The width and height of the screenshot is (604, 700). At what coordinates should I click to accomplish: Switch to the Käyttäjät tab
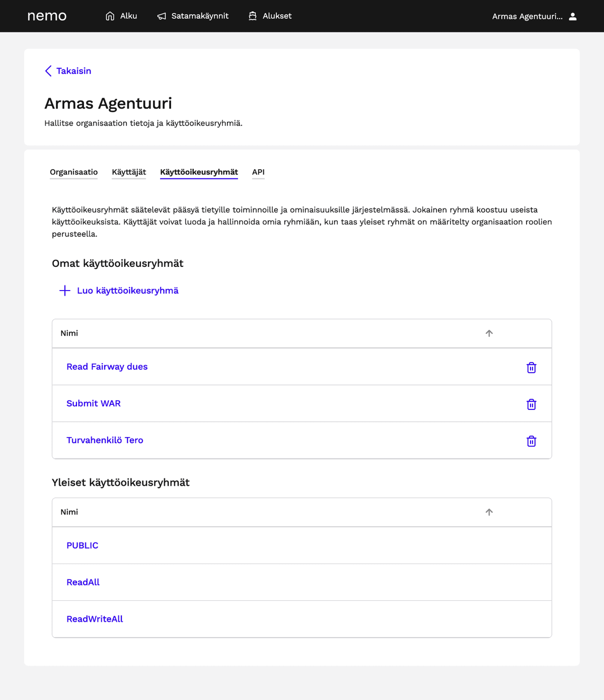[129, 172]
